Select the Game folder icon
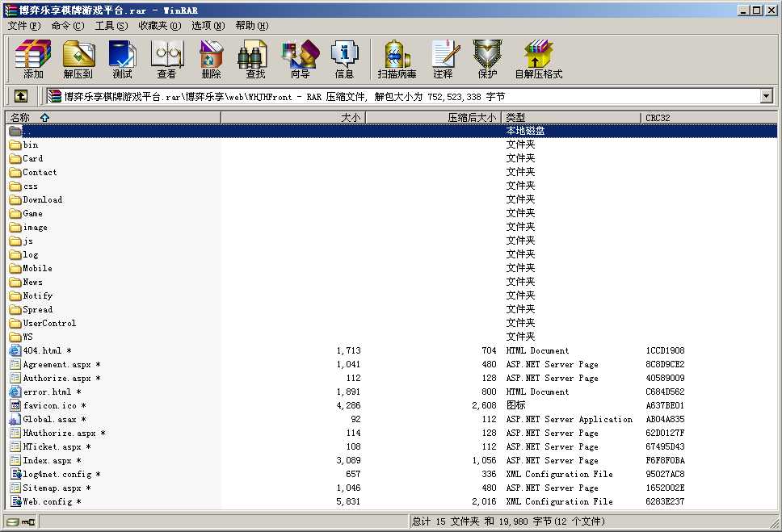 [15, 214]
